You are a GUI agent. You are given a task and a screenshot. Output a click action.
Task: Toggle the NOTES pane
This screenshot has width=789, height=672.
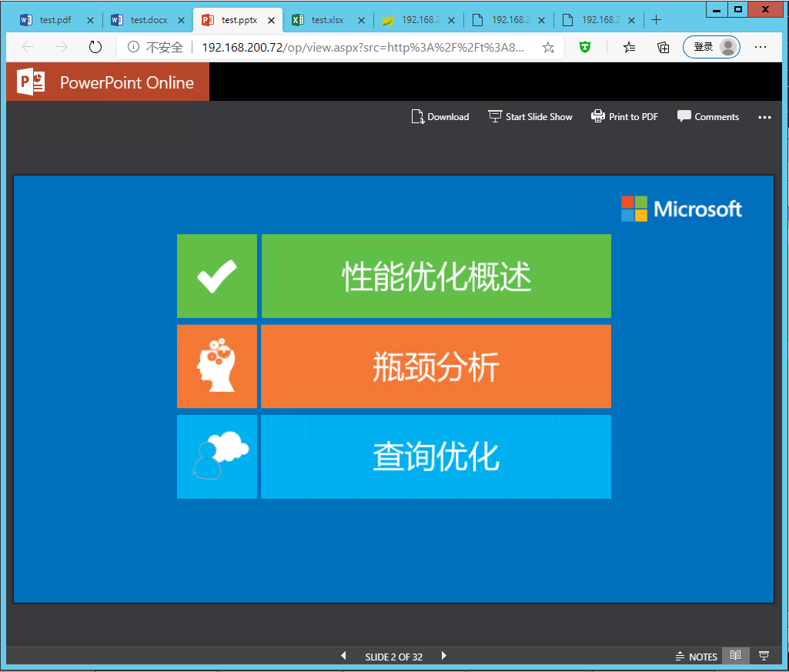[697, 657]
